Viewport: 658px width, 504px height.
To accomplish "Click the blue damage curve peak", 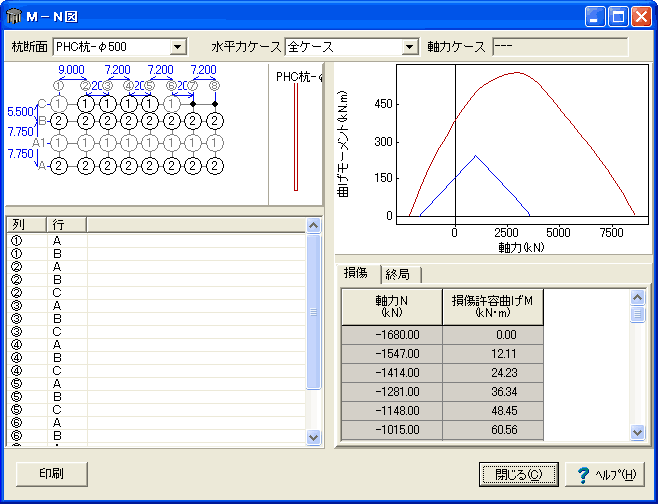I will (x=475, y=156).
